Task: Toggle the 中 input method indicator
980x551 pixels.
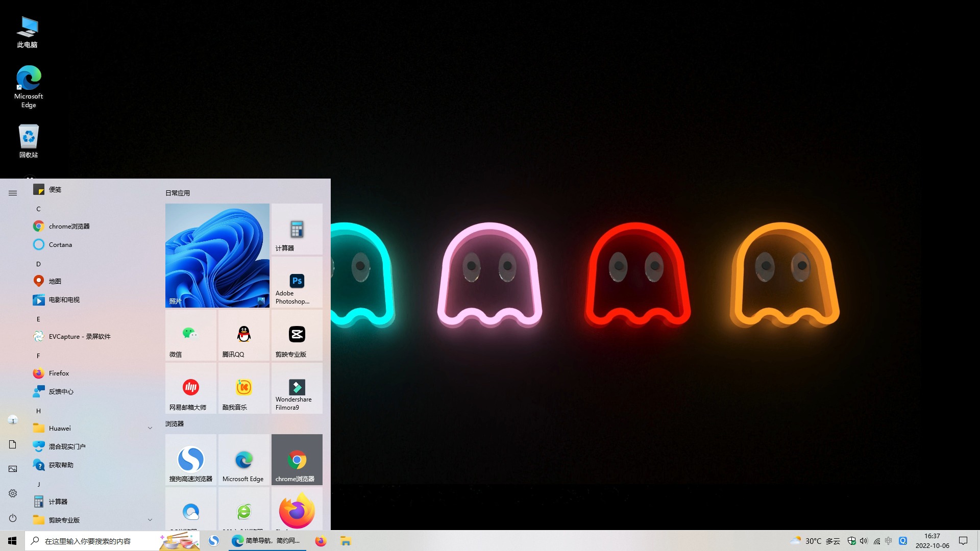Action: pyautogui.click(x=889, y=541)
